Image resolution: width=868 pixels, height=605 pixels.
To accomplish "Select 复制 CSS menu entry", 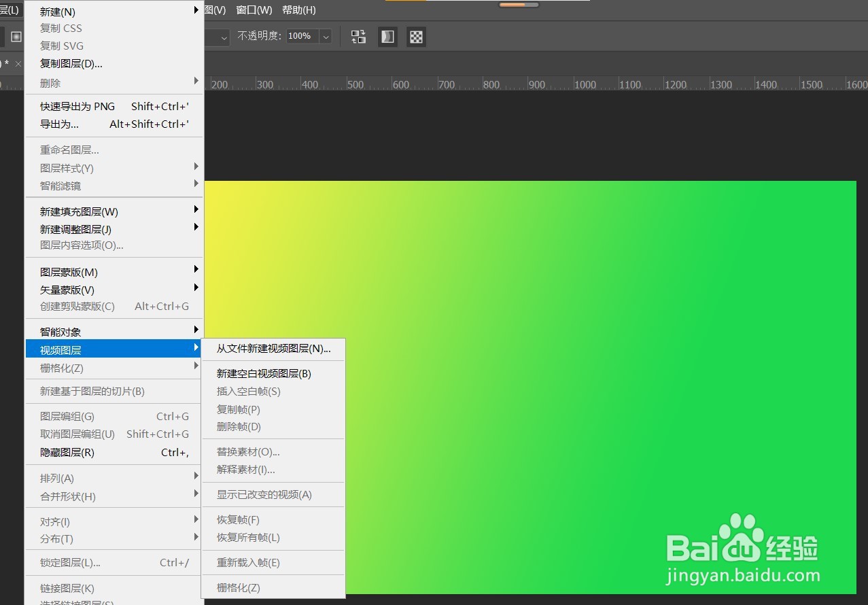I will (x=114, y=29).
